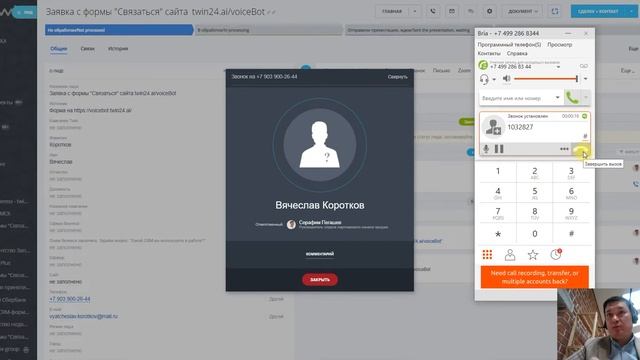The height and width of the screenshot is (360, 640).
Task: Click the active call number 1032827
Action: click(x=520, y=127)
